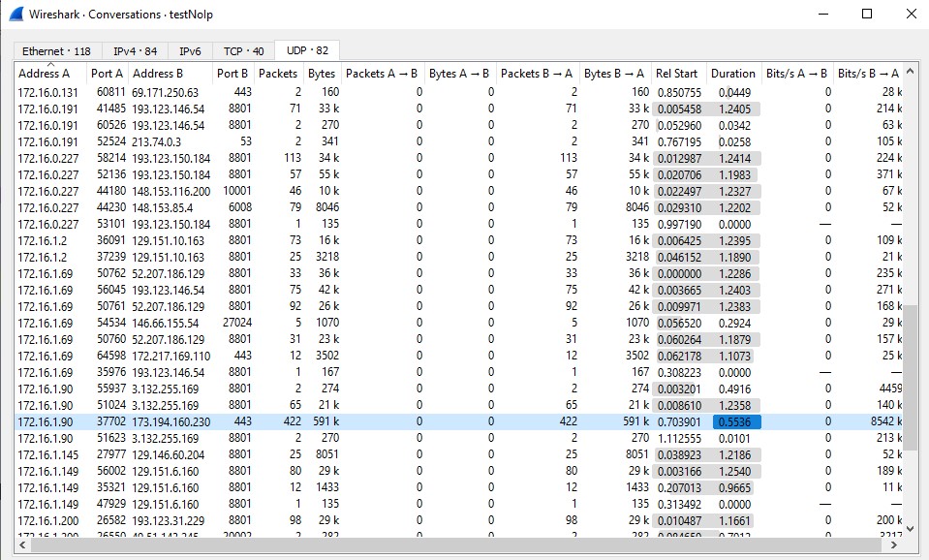Select port 47929 cell
Image resolution: width=929 pixels, height=560 pixels.
tap(111, 504)
